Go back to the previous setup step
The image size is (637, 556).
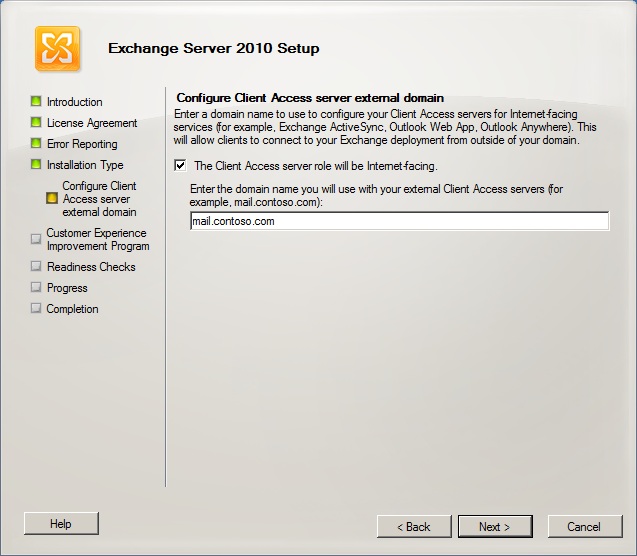pyautogui.click(x=414, y=527)
